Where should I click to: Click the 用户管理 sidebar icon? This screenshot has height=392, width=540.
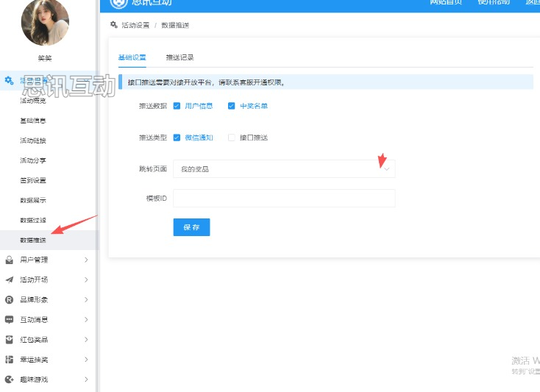(x=9, y=260)
